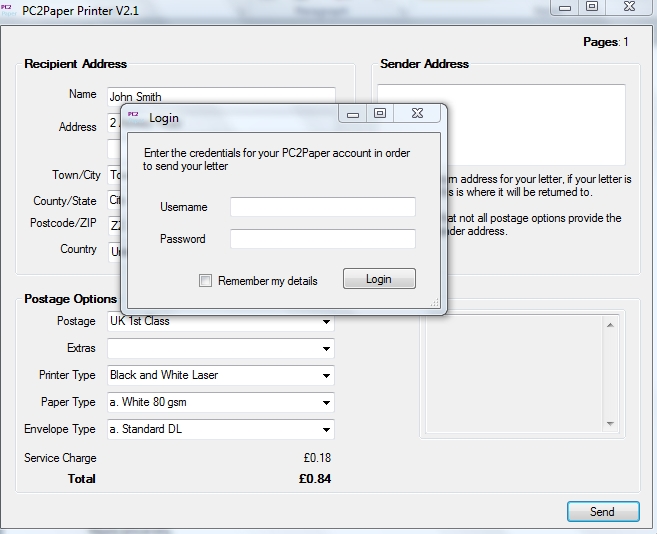Click the County/State label

click(65, 201)
